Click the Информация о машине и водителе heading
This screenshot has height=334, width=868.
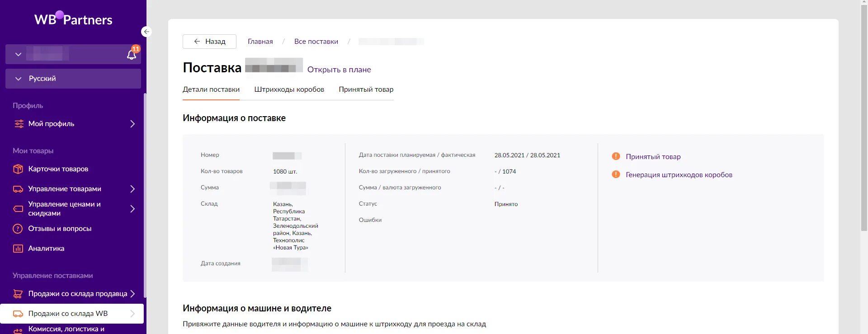[x=257, y=308]
